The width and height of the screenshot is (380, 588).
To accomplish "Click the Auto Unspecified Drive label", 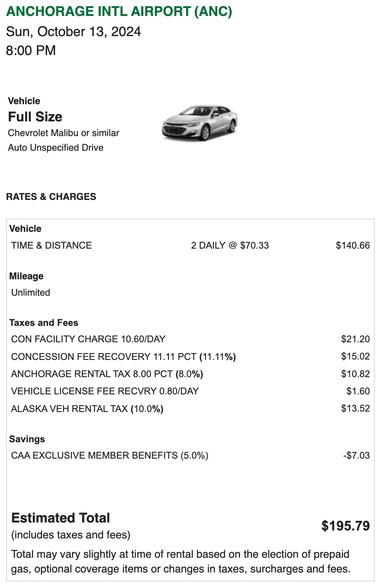I will click(x=55, y=148).
